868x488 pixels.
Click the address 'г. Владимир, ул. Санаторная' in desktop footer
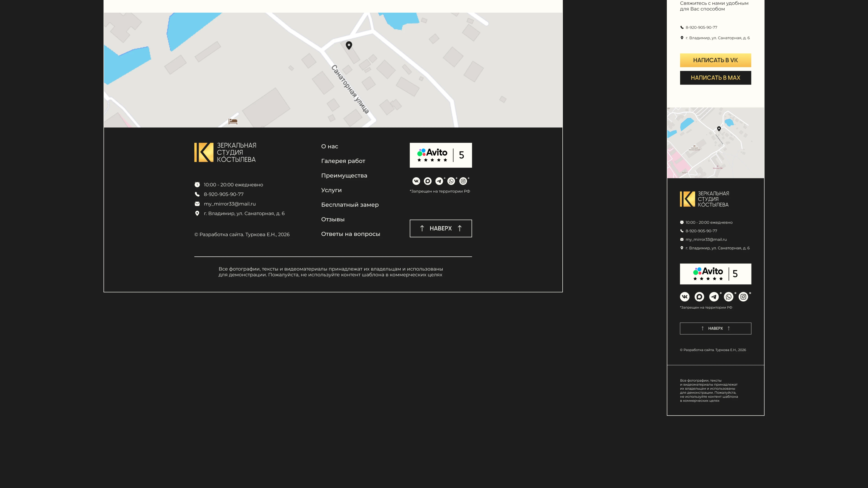(x=244, y=213)
